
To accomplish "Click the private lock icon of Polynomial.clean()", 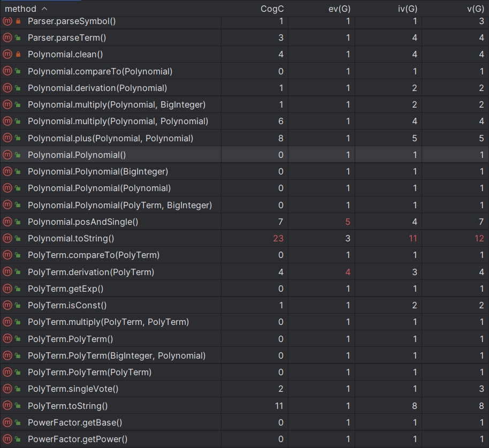I will coord(18,54).
